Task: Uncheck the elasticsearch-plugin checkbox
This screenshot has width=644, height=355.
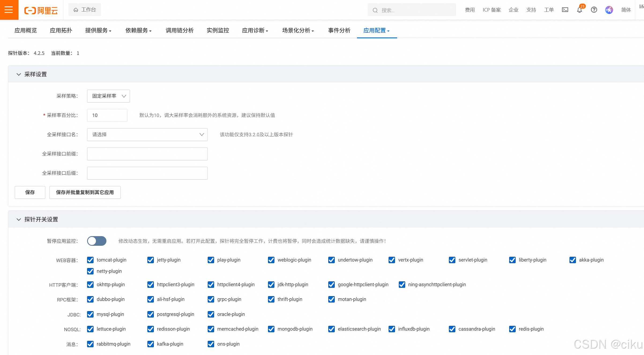Action: click(332, 329)
